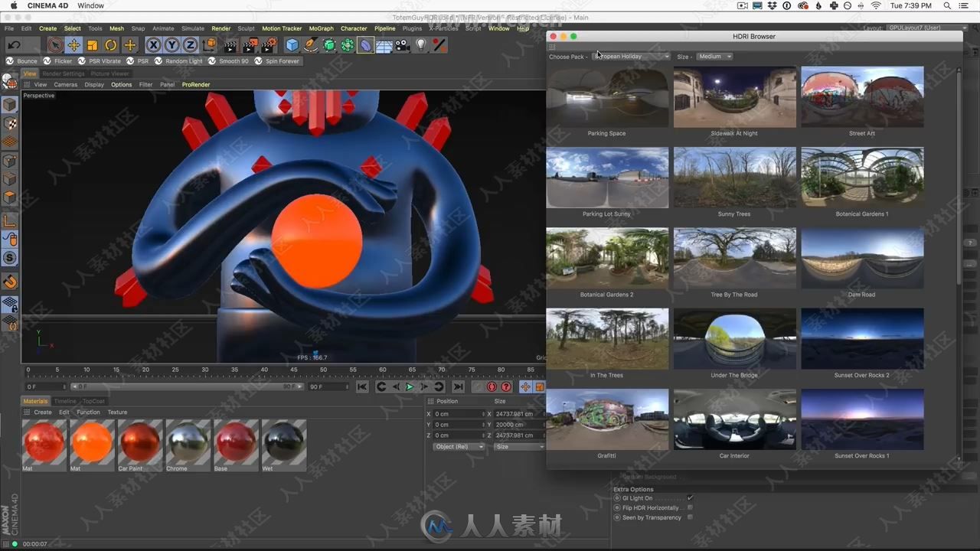Switch to the TopCoat tab
Image resolution: width=980 pixels, height=551 pixels.
(x=93, y=401)
